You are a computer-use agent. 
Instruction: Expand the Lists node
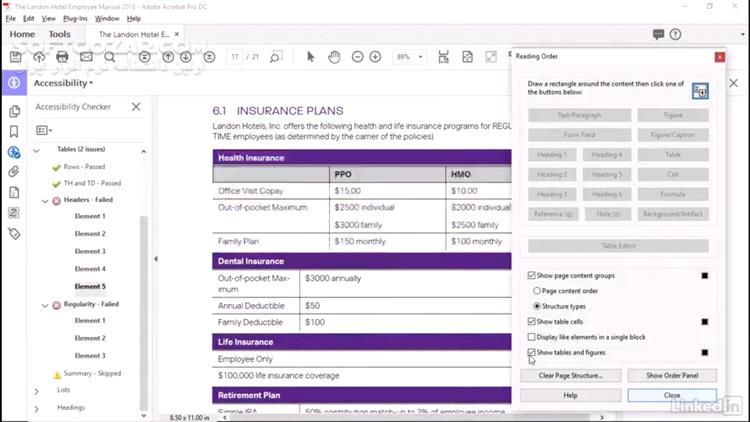click(x=36, y=391)
